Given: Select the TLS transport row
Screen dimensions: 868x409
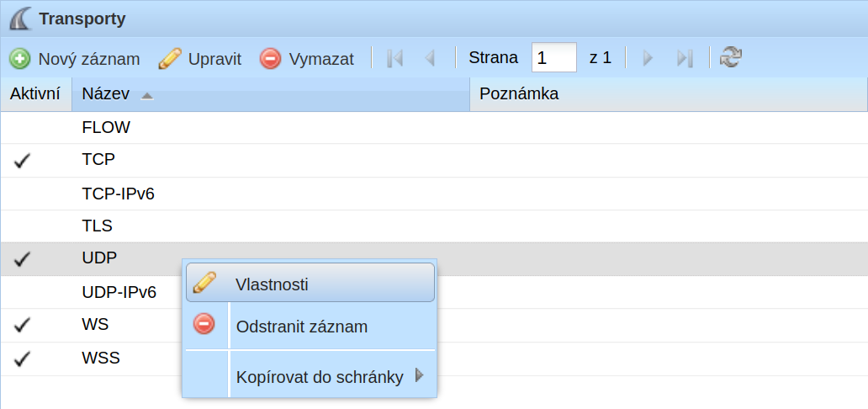Looking at the screenshot, I should [434, 226].
